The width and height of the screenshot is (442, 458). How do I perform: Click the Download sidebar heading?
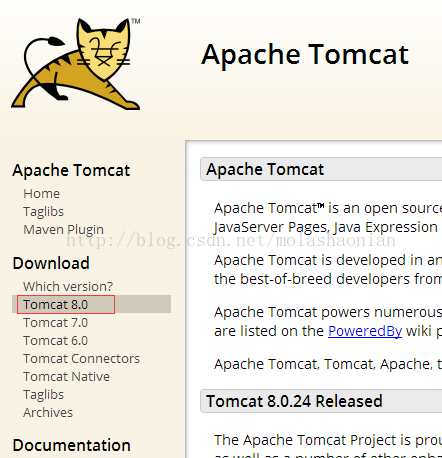click(51, 263)
